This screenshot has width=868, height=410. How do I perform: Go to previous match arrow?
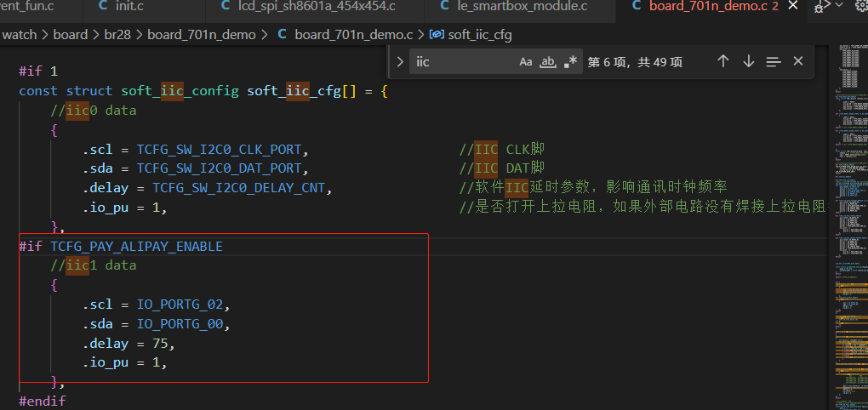tap(723, 61)
